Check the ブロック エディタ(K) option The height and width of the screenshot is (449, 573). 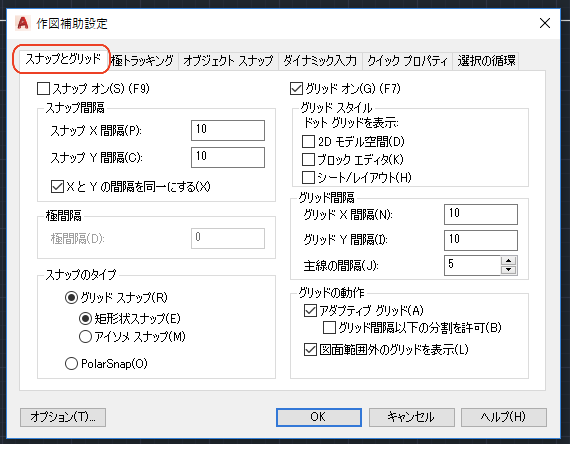point(308,160)
